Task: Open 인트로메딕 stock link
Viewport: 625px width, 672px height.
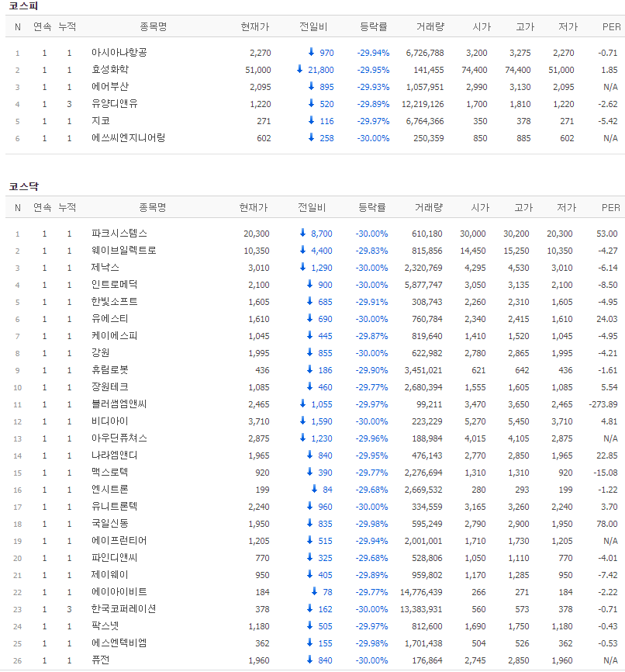Action: click(114, 285)
